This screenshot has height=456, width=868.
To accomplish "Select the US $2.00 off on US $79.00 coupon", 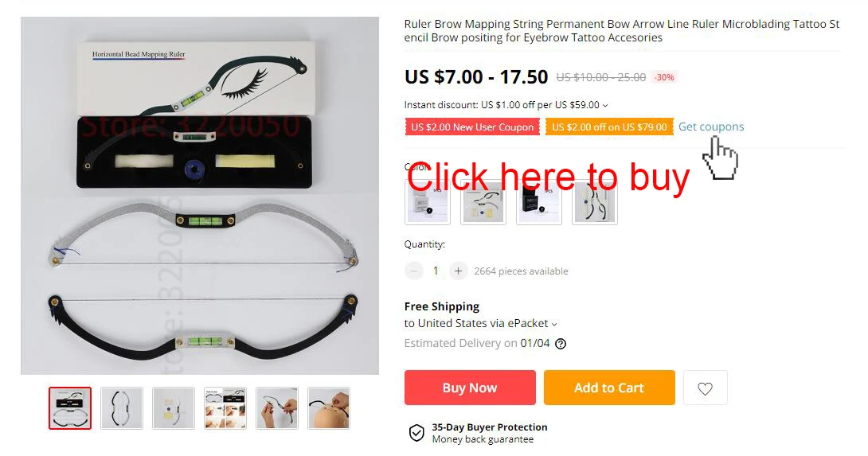I will (609, 127).
